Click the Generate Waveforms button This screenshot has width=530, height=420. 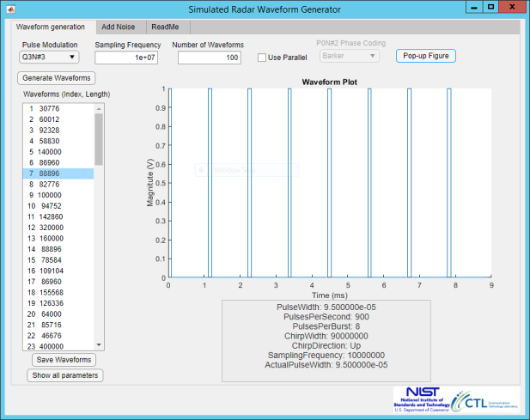point(57,78)
